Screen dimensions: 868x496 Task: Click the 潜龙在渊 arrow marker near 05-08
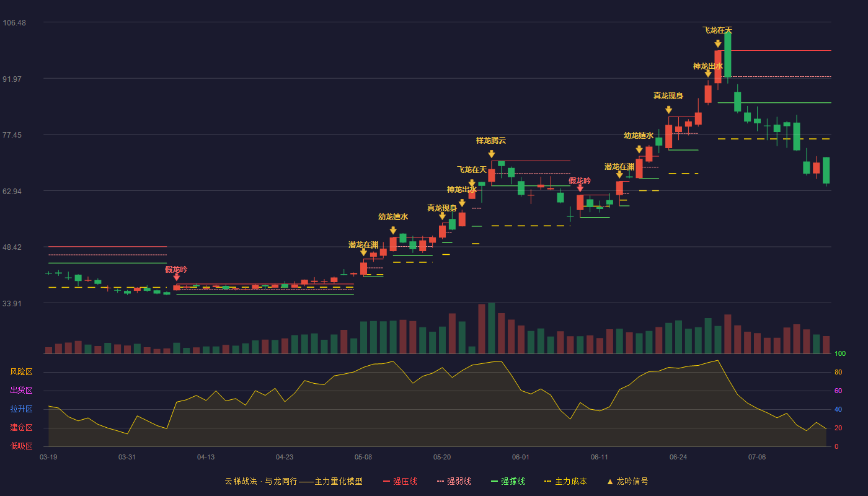[x=363, y=252]
